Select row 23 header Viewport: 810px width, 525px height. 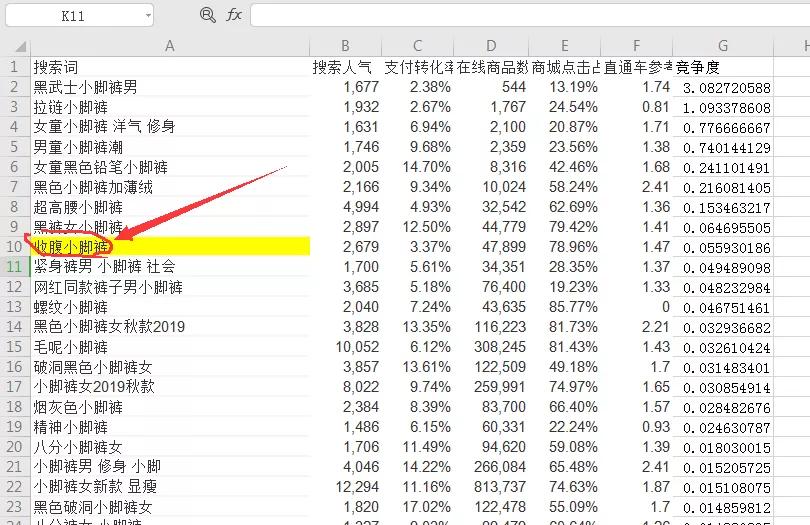click(14, 506)
